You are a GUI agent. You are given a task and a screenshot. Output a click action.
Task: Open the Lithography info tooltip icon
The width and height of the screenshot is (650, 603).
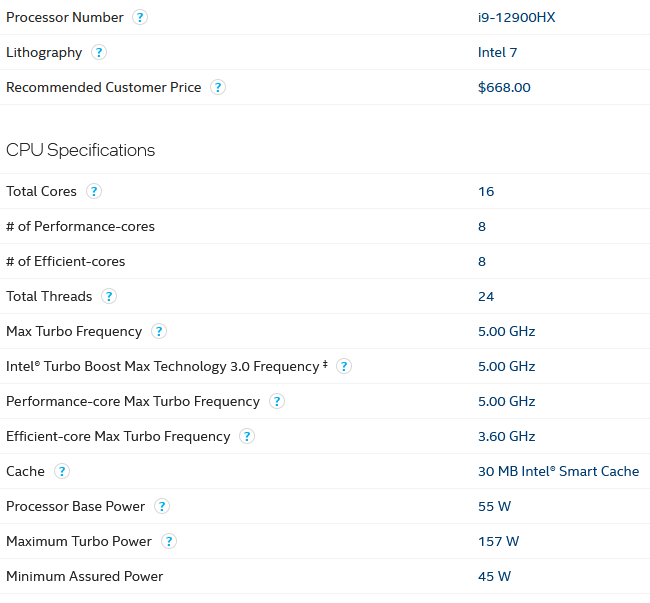pos(99,53)
